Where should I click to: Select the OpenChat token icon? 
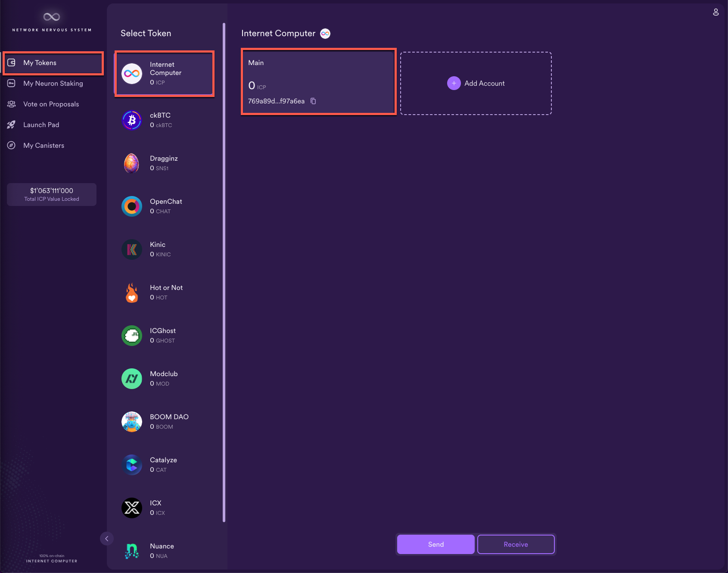tap(132, 206)
